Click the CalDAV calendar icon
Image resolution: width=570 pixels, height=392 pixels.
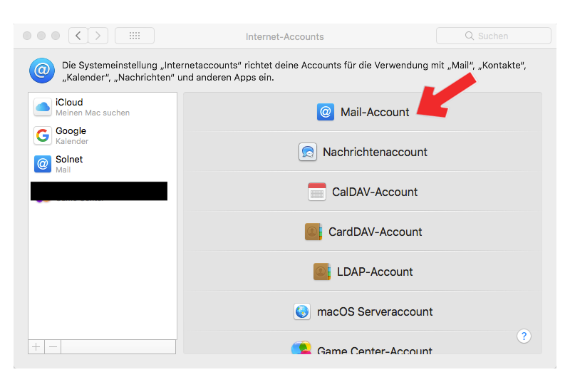click(316, 192)
